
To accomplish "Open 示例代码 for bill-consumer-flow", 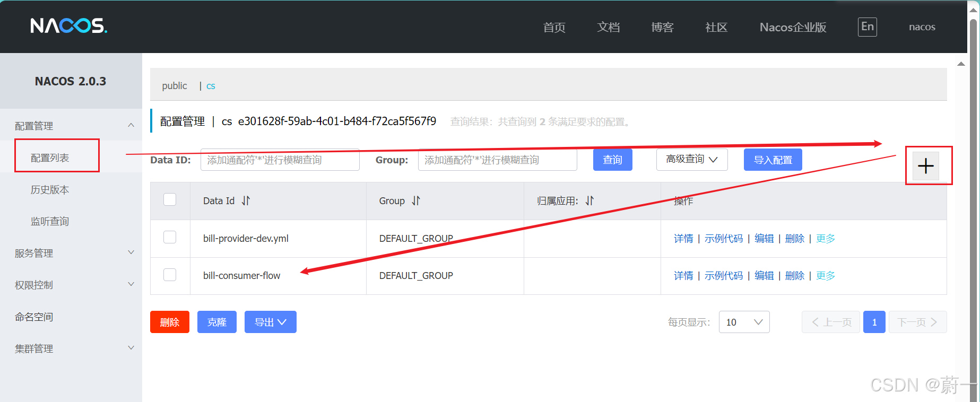I will click(x=724, y=276).
